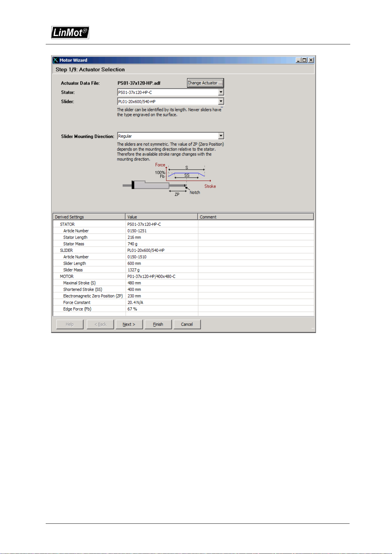Select the Maximal Stroke (S) row

184,283
